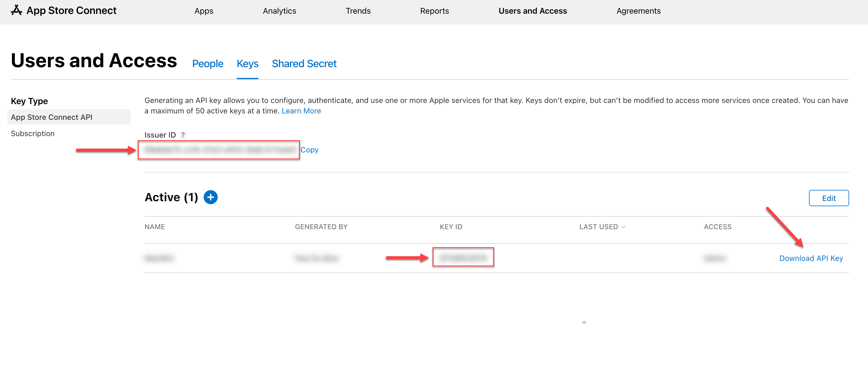This screenshot has height=367, width=868.
Task: Switch to the Shared Secret tab
Action: tap(304, 64)
